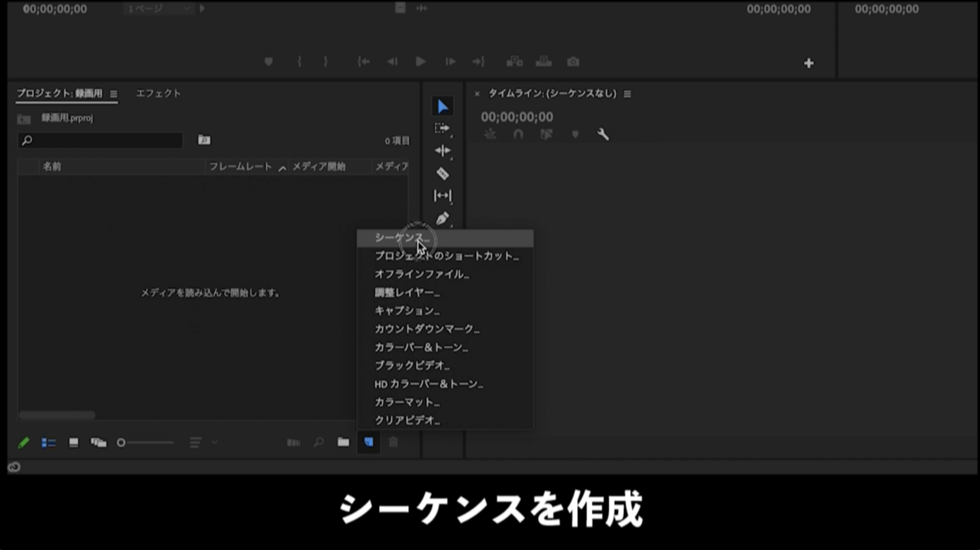Click Export Frame camera icon

click(573, 61)
